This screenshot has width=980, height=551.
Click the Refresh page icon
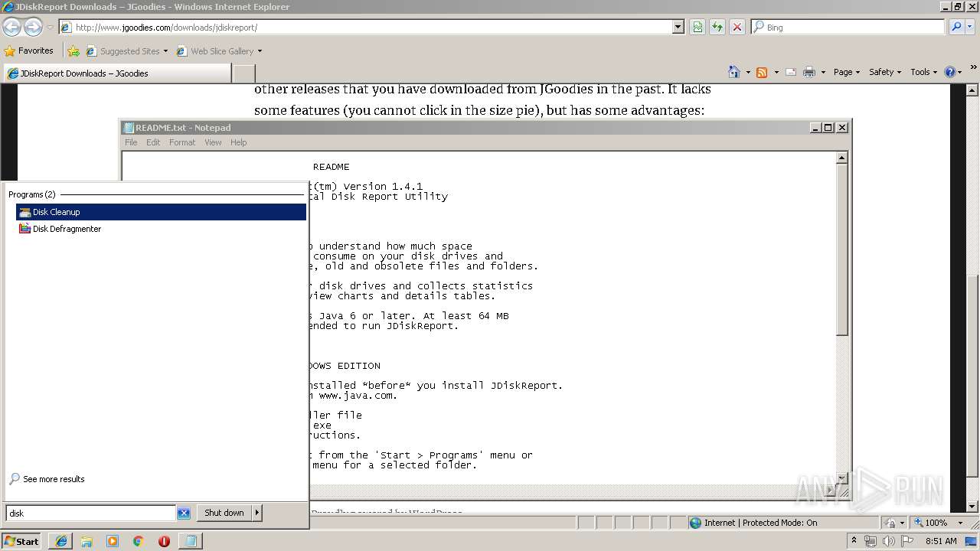tap(717, 27)
